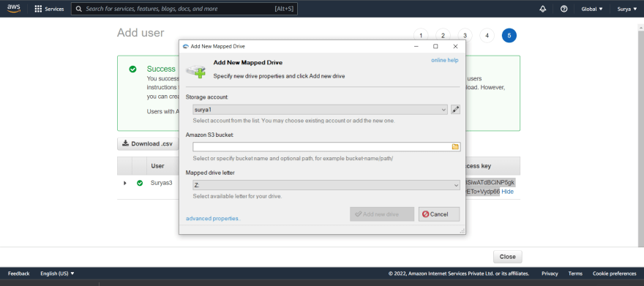
Task: Open online help link in dialog
Action: point(445,60)
